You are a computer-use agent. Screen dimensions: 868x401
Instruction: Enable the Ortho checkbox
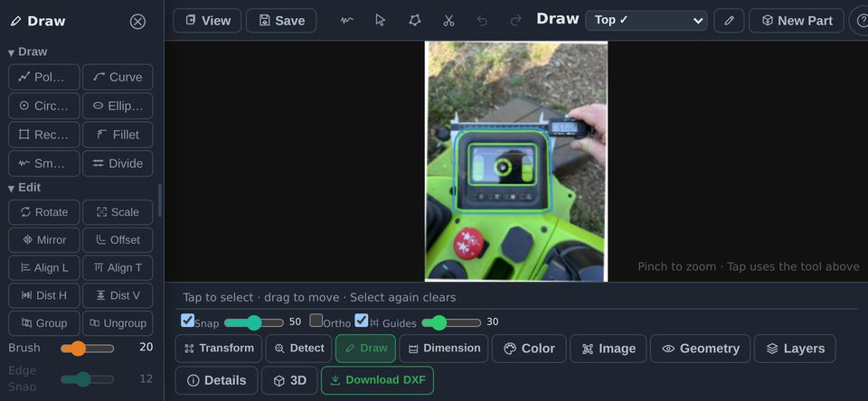[316, 321]
